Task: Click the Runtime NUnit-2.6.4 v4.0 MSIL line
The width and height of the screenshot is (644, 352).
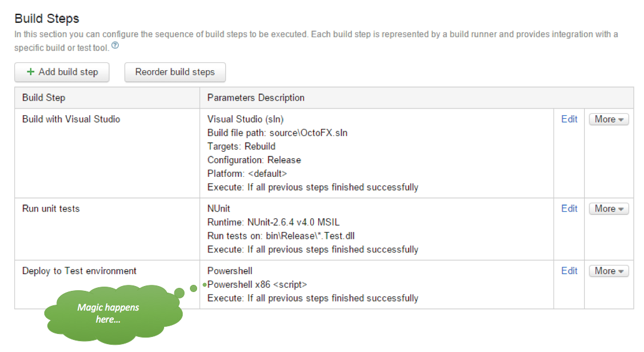Action: 274,222
